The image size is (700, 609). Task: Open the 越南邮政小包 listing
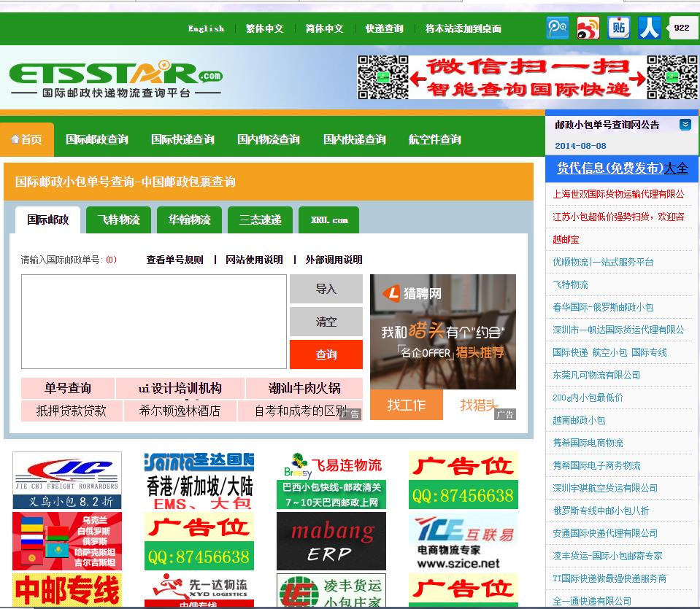[x=579, y=420]
